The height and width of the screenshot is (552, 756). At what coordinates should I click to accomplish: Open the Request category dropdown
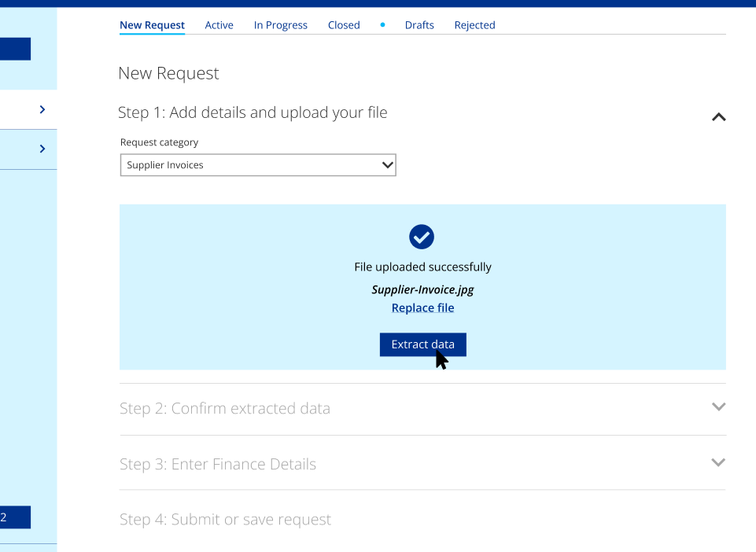[x=258, y=165]
